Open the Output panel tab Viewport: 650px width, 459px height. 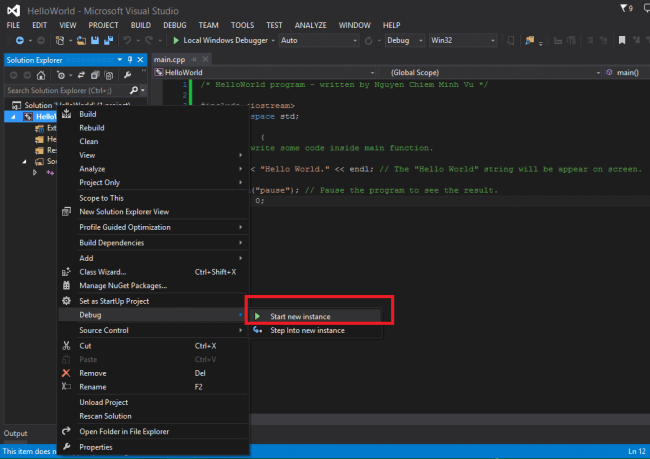(15, 433)
